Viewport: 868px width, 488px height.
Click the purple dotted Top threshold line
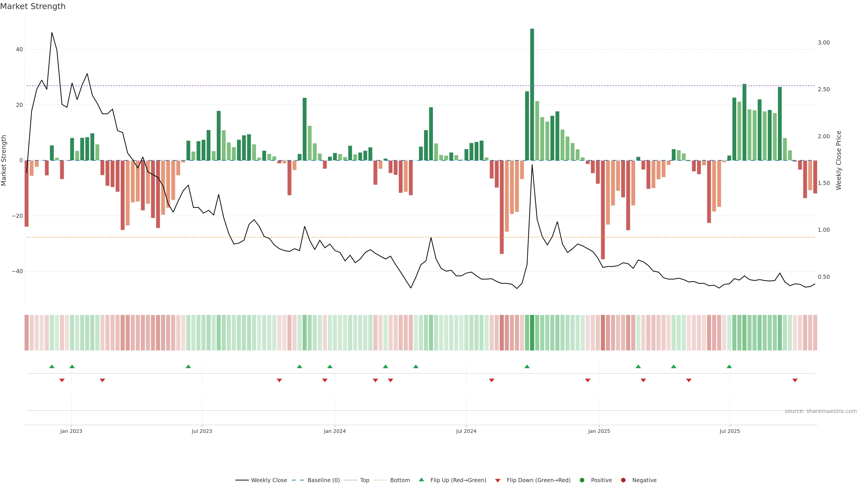337,86
